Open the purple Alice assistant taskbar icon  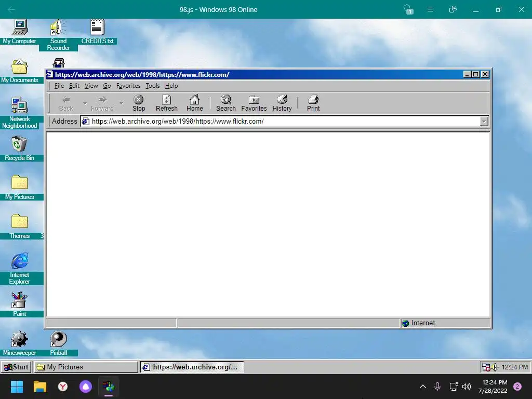(x=86, y=387)
